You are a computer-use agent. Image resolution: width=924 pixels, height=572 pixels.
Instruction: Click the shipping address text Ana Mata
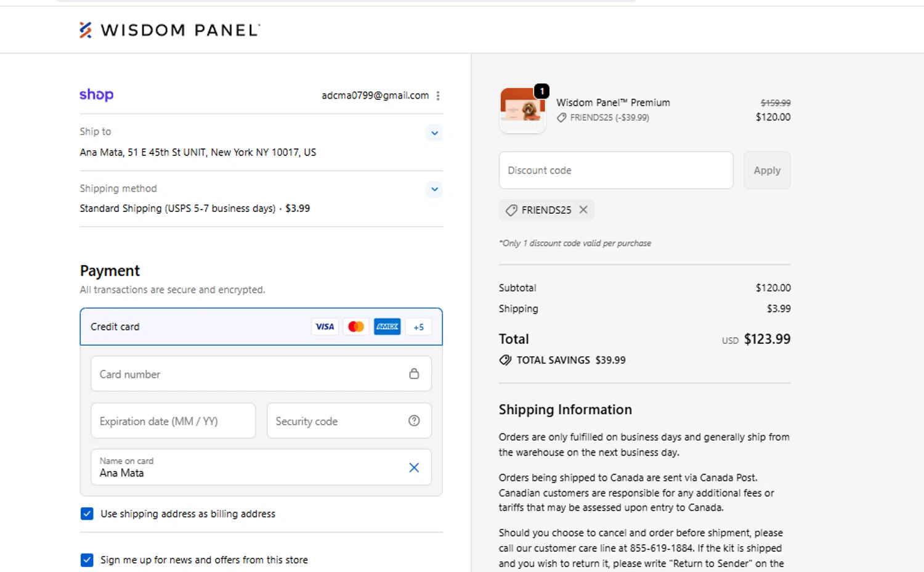coord(198,152)
